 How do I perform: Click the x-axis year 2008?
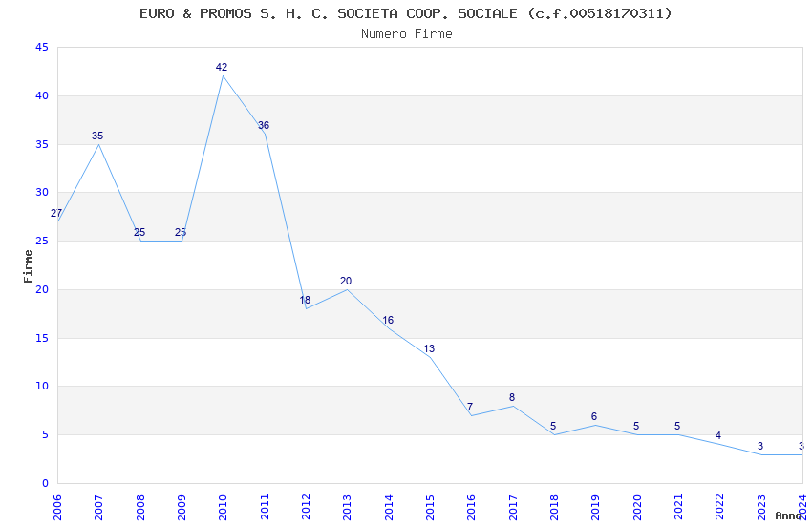point(140,508)
